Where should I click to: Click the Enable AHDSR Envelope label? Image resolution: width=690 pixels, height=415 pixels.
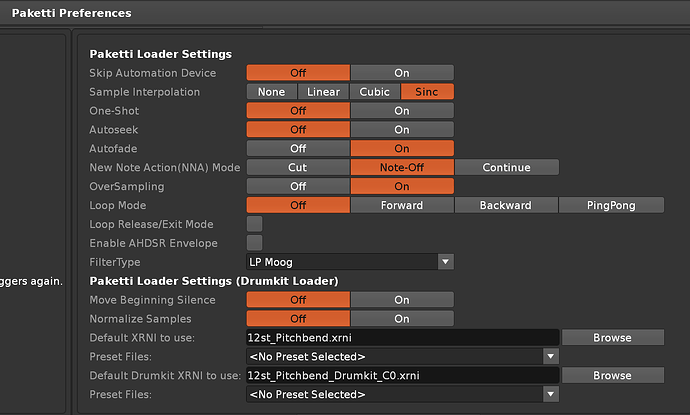point(153,243)
